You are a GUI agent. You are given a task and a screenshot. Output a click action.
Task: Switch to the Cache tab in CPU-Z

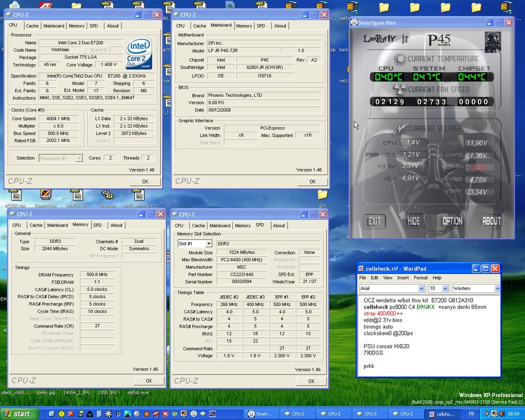coord(32,26)
